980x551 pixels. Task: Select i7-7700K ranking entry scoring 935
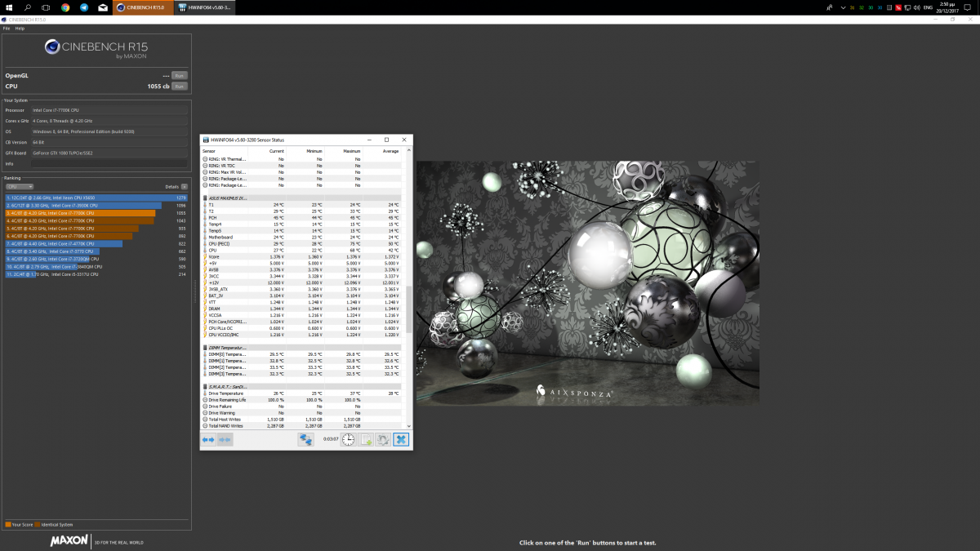[96, 229]
